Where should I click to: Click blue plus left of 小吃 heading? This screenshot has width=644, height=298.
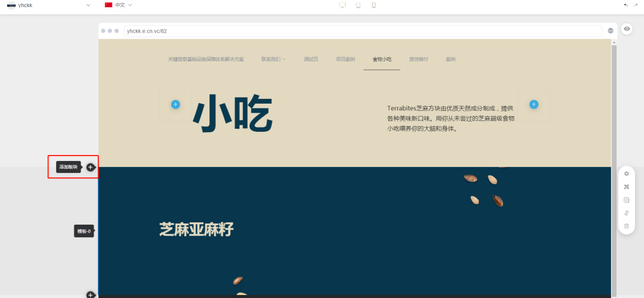pos(175,104)
